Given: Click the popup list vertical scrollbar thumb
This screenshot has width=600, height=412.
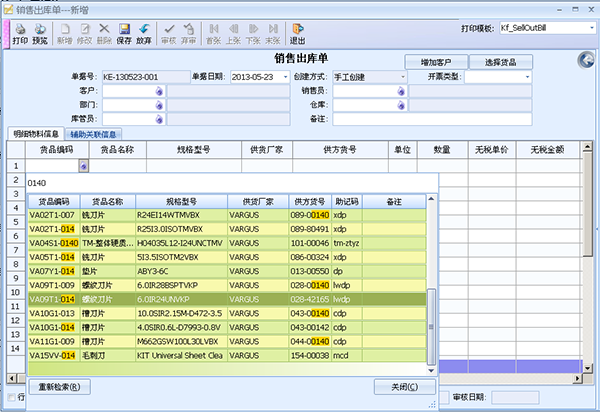Looking at the screenshot, I should coord(431,327).
